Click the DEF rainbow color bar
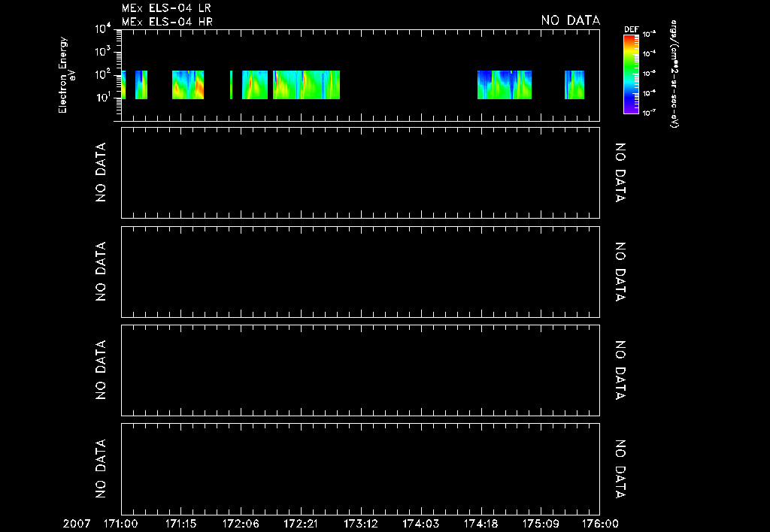The width and height of the screenshot is (770, 532). point(631,74)
